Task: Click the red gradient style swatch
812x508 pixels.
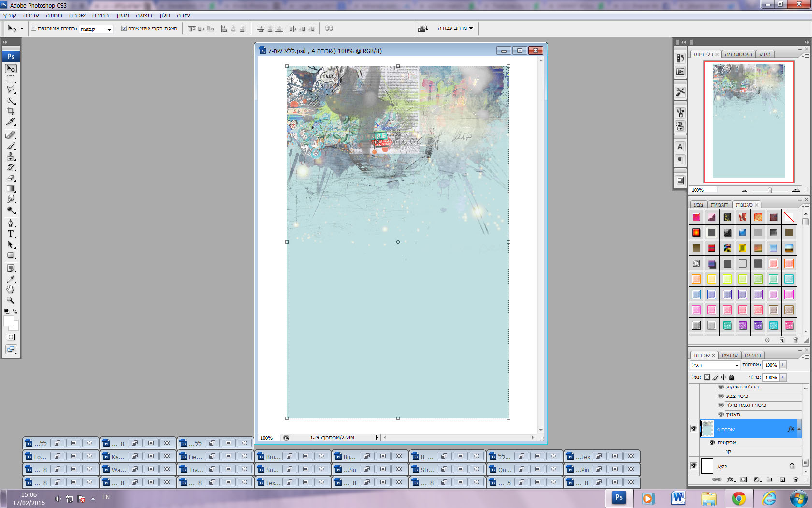Action: click(x=696, y=233)
